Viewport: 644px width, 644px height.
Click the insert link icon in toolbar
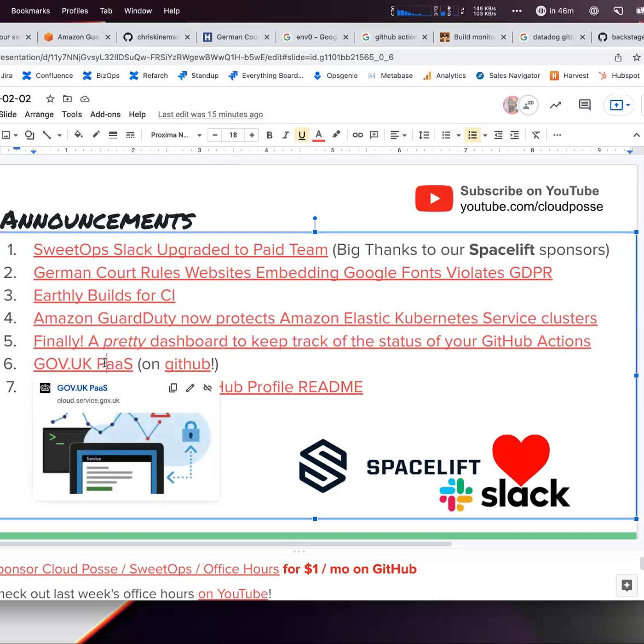(357, 135)
